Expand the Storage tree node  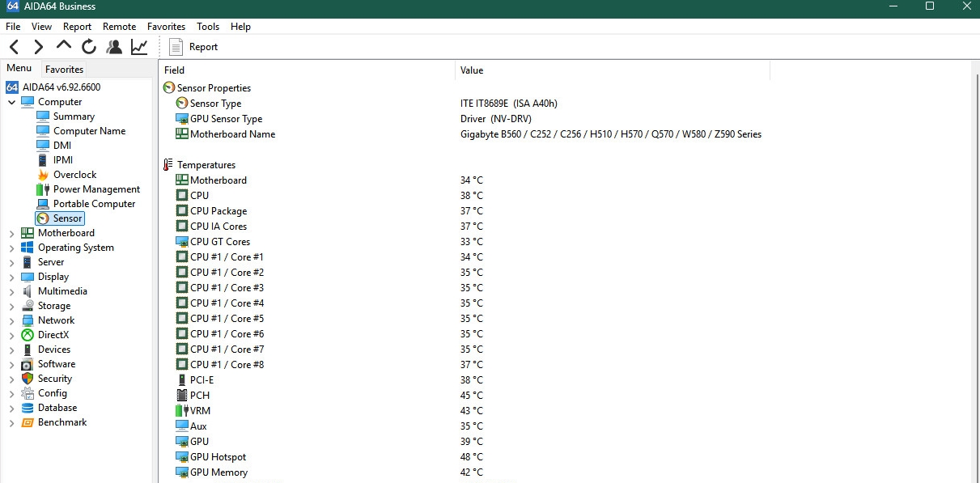pos(11,306)
